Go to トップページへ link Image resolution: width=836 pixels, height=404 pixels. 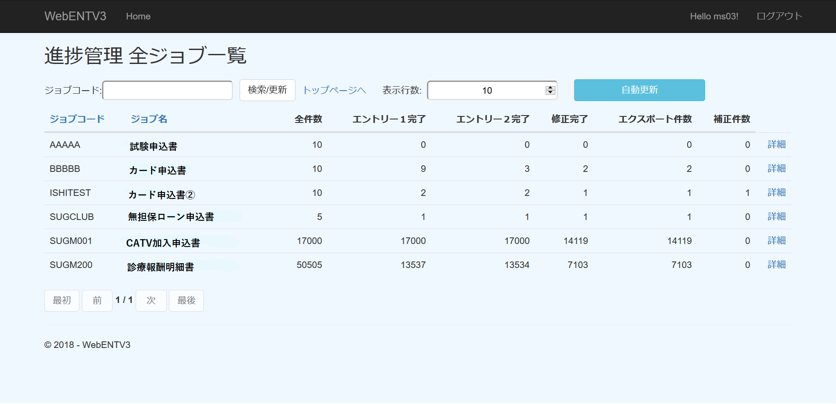click(x=334, y=90)
